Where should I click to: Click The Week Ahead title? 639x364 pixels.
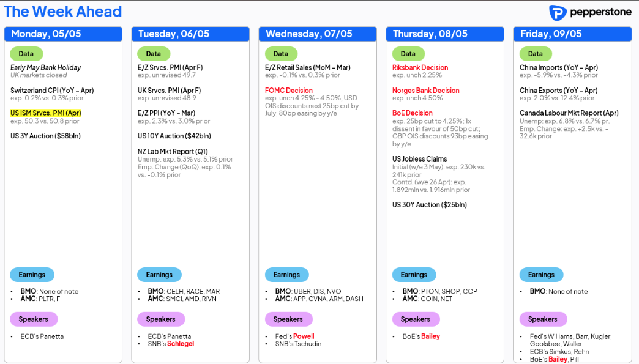click(x=63, y=12)
